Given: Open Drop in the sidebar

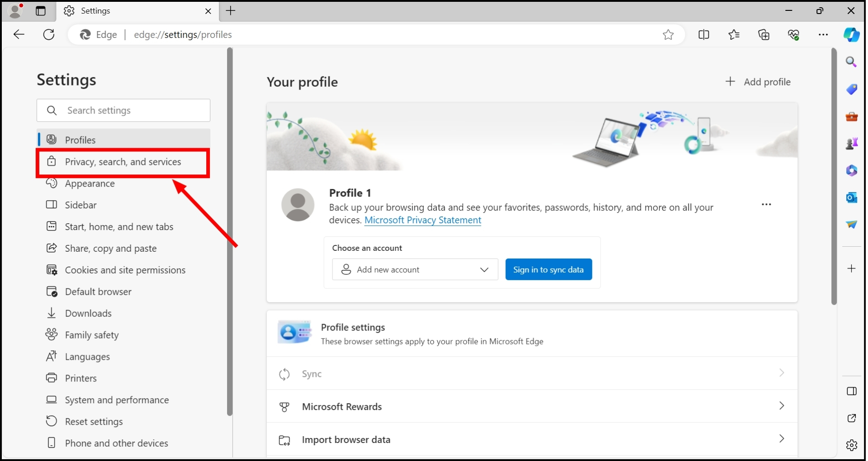Looking at the screenshot, I should pyautogui.click(x=852, y=225).
